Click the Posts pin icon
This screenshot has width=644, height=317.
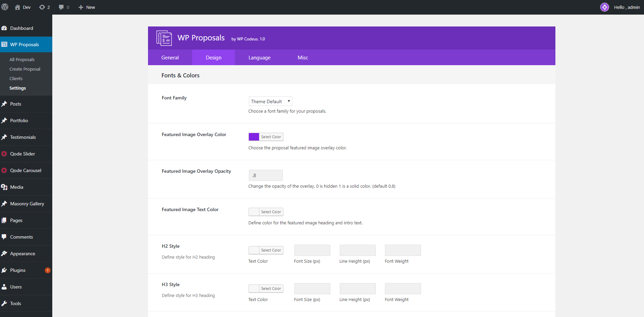pyautogui.click(x=4, y=104)
